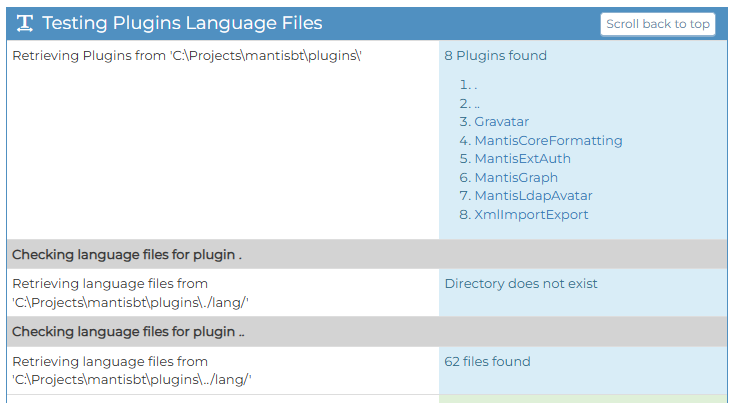Click the plugins\./lang/ retrieving language files text
This screenshot has height=403, width=734.
tap(130, 293)
